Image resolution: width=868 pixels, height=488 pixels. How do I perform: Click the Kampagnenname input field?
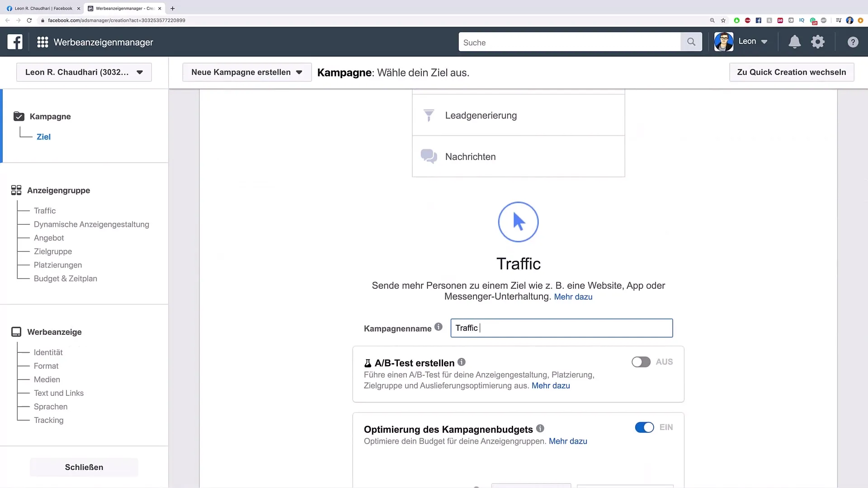561,328
